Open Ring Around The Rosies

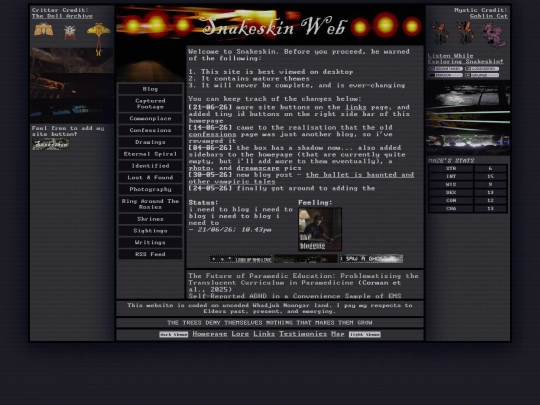150,204
